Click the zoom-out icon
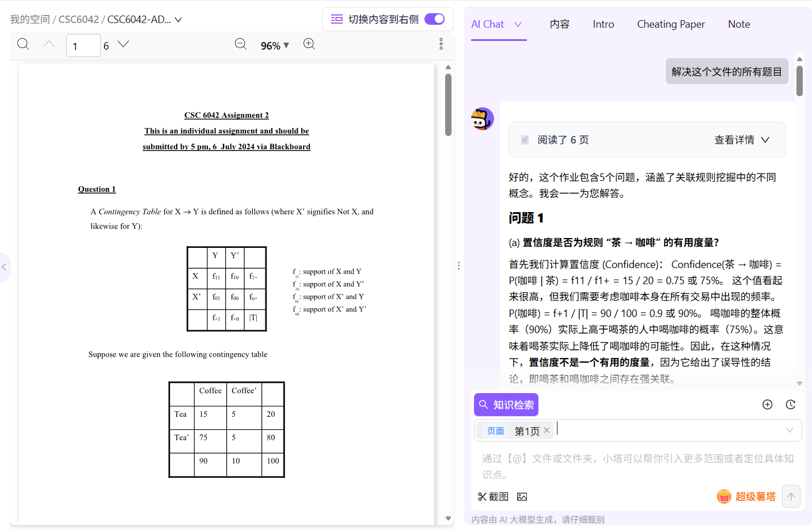Viewport: 812px width, 532px height. pos(241,44)
